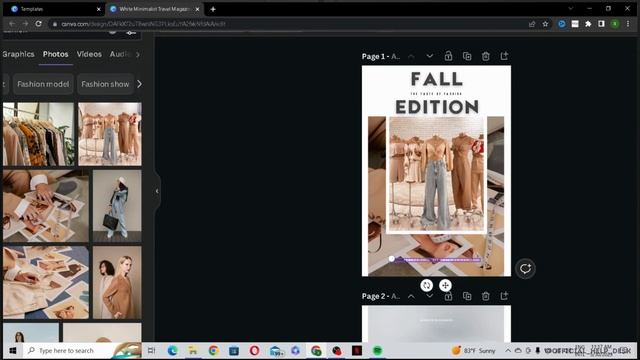Delete Page 2 with the trash icon
Viewport: 640px width, 360px height.
pyautogui.click(x=486, y=296)
